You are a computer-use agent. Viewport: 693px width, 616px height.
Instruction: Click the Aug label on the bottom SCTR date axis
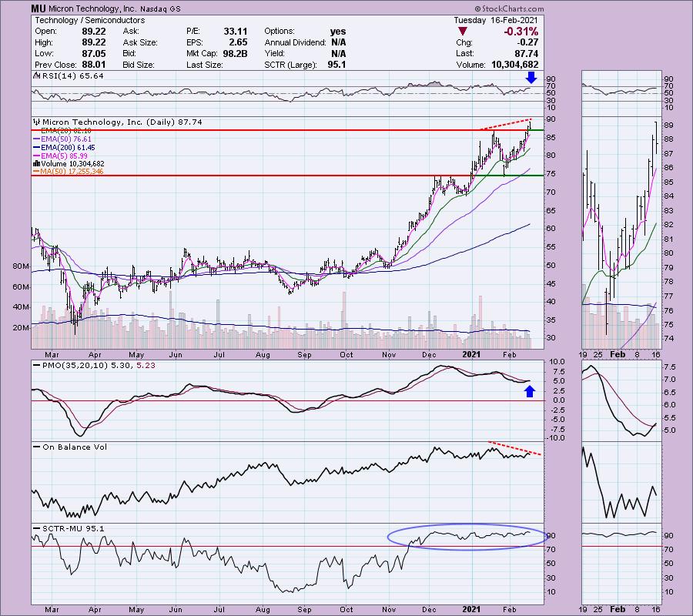263,610
